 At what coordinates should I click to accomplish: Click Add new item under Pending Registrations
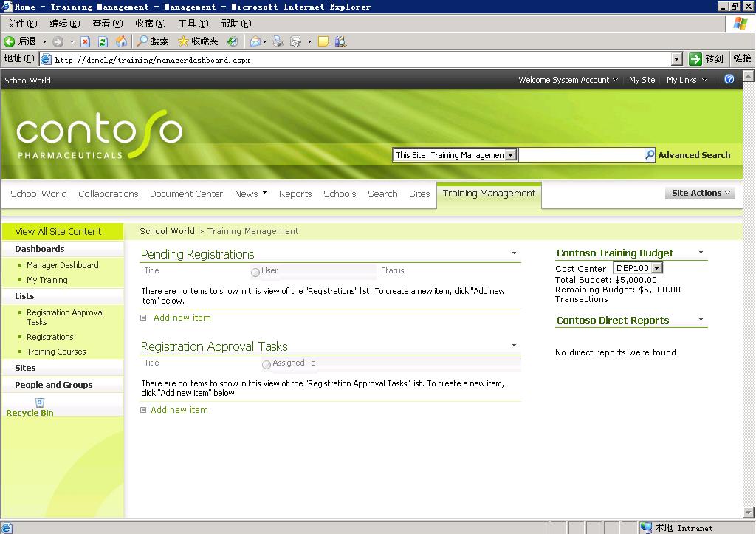[x=182, y=318]
